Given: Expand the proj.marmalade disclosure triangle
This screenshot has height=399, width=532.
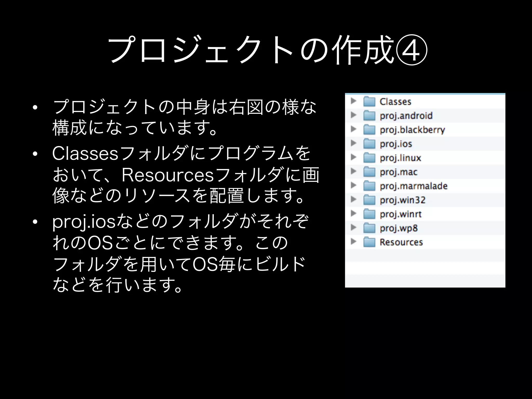Looking at the screenshot, I should [354, 185].
